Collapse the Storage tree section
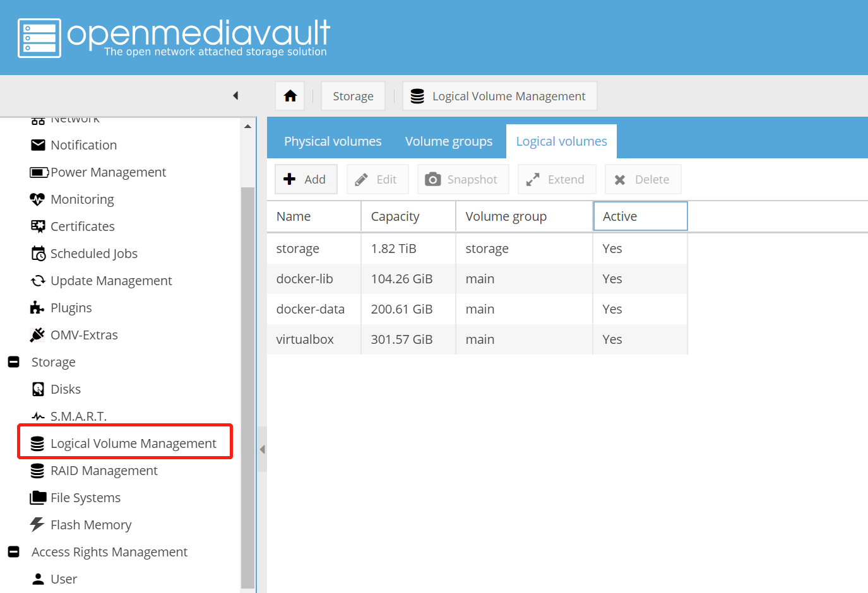Image resolution: width=868 pixels, height=593 pixels. coord(13,362)
